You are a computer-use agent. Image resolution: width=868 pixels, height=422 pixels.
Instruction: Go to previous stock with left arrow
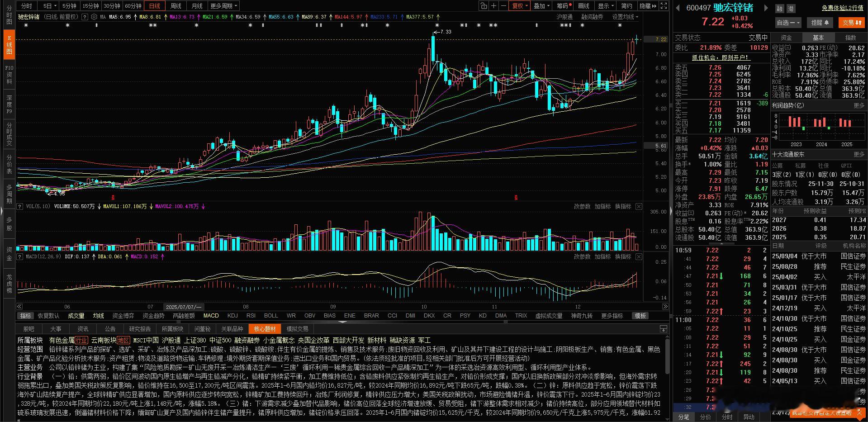point(678,8)
